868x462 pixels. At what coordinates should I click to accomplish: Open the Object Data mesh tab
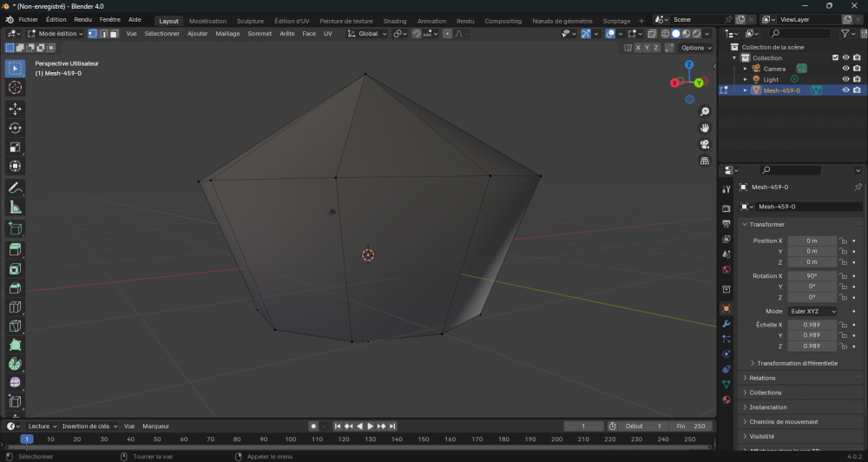(x=727, y=385)
